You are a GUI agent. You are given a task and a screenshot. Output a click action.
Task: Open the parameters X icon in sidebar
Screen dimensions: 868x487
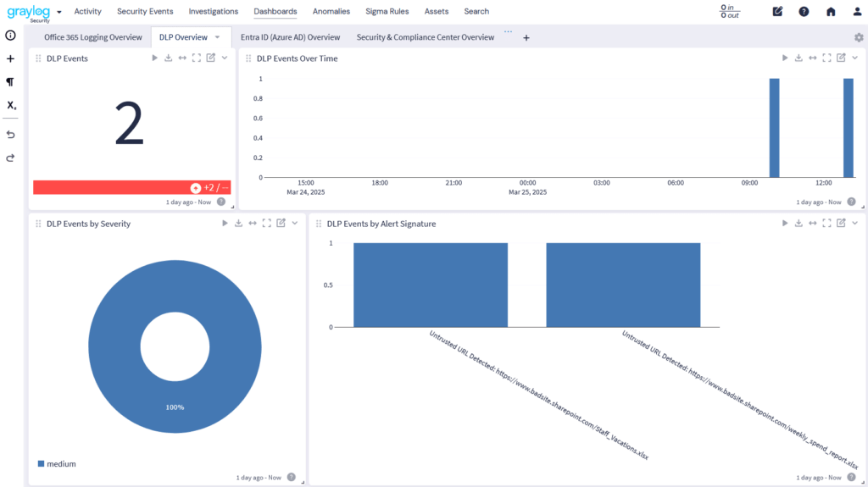click(x=11, y=105)
